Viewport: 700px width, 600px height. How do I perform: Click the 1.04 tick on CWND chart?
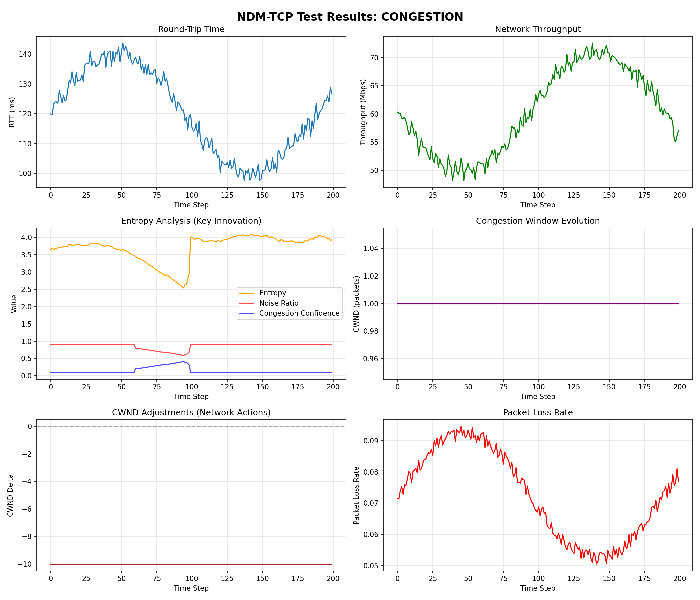370,249
